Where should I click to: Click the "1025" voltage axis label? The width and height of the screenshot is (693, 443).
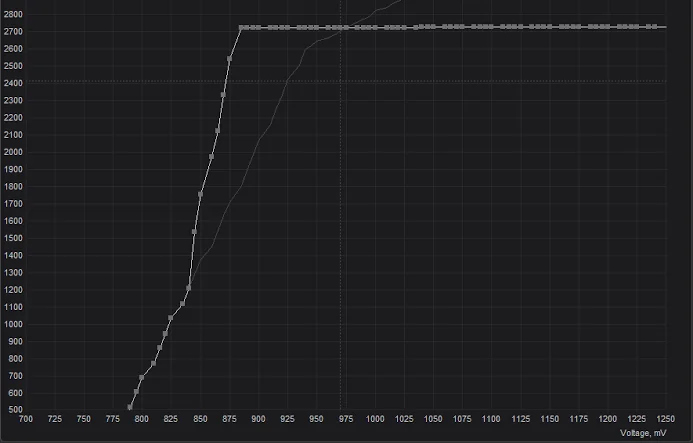404,419
